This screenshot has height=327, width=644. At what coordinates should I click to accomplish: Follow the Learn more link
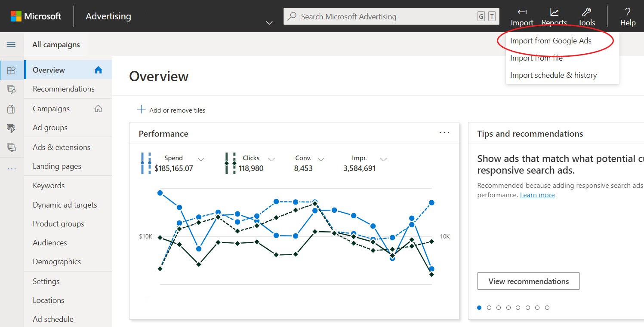[x=537, y=195]
